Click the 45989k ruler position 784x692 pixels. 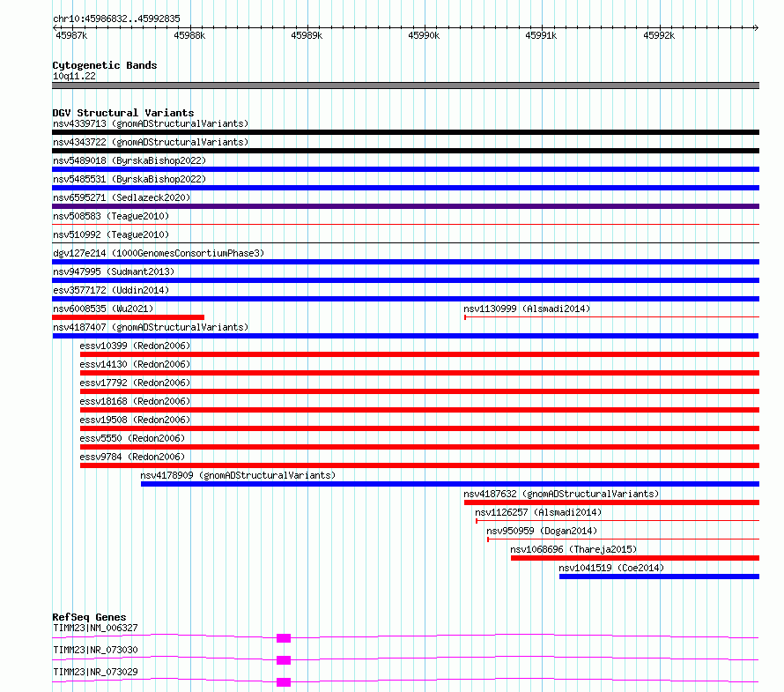[307, 35]
